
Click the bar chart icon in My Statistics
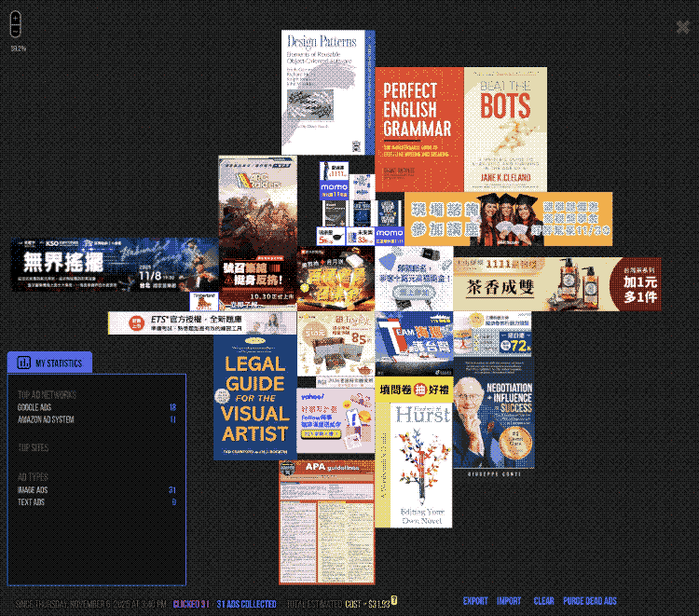point(24,363)
